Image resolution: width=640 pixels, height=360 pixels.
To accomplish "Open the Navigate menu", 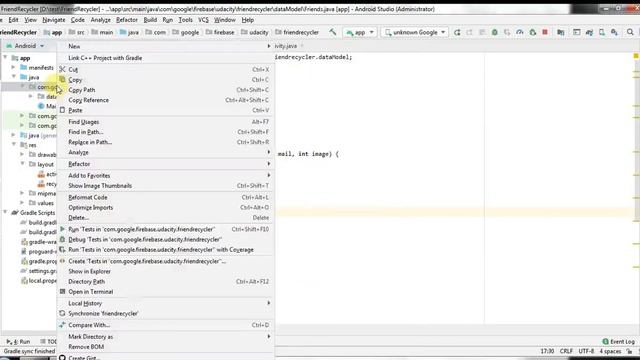I will coord(53,20).
